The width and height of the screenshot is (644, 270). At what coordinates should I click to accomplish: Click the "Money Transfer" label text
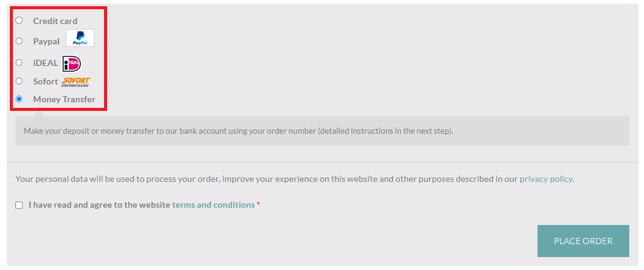pos(64,99)
